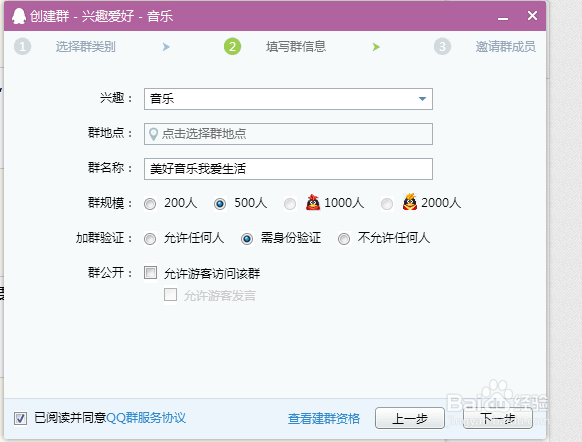Open the QQ群服务协议 link
582x442 pixels.
pos(146,418)
